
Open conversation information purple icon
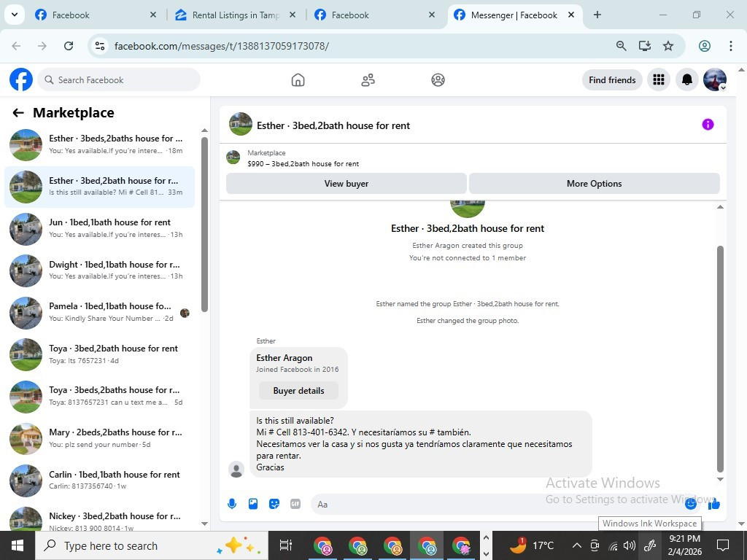(x=708, y=125)
